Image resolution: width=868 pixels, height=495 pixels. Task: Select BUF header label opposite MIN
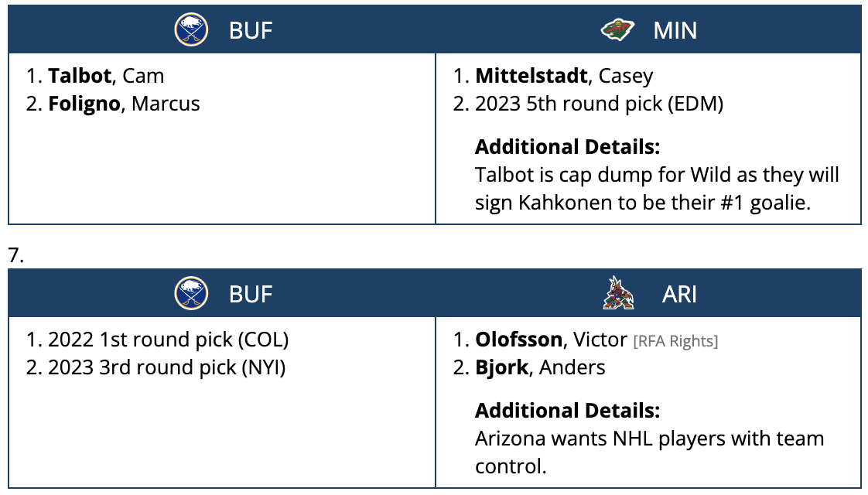point(251,30)
